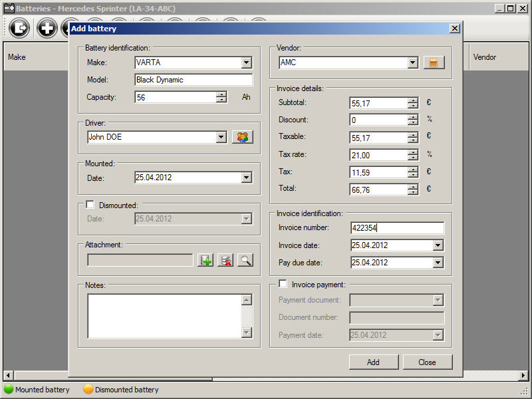Tick the Invoice payment checkbox
Viewport: 532px width, 399px height.
[283, 284]
